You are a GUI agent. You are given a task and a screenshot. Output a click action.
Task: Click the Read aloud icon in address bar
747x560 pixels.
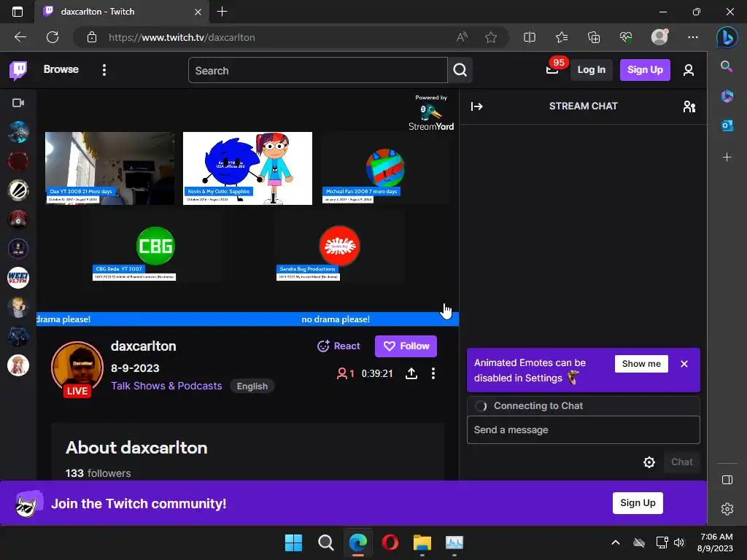pos(462,37)
